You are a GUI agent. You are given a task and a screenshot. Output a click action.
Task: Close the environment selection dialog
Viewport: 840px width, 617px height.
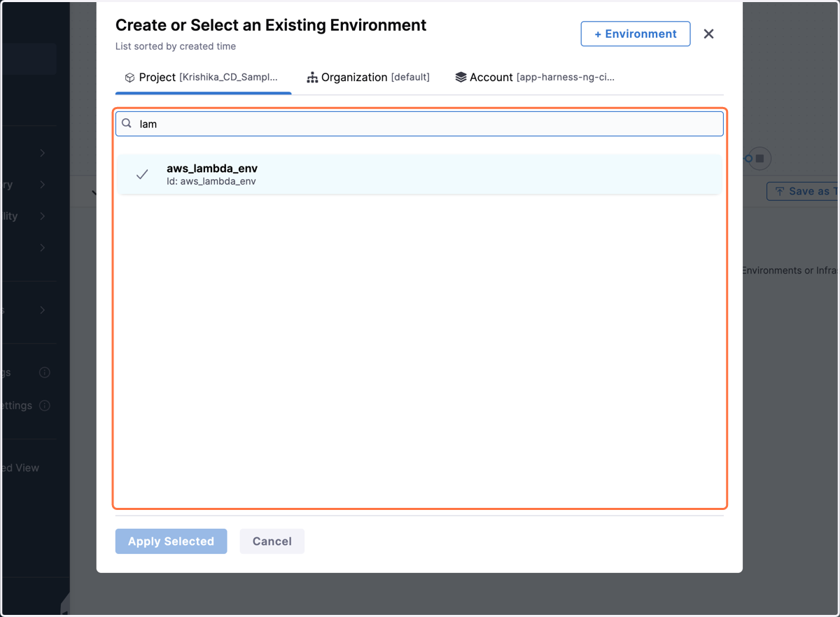[x=708, y=34]
